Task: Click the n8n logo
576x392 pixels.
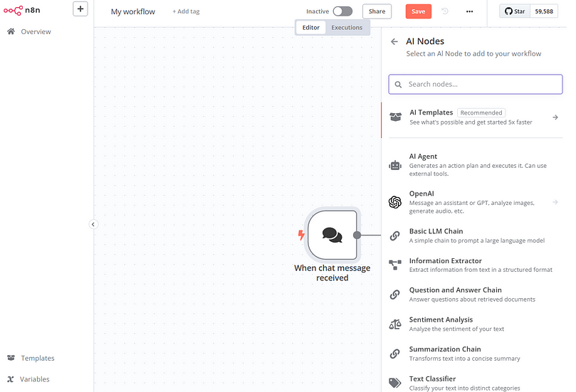Action: point(21,10)
